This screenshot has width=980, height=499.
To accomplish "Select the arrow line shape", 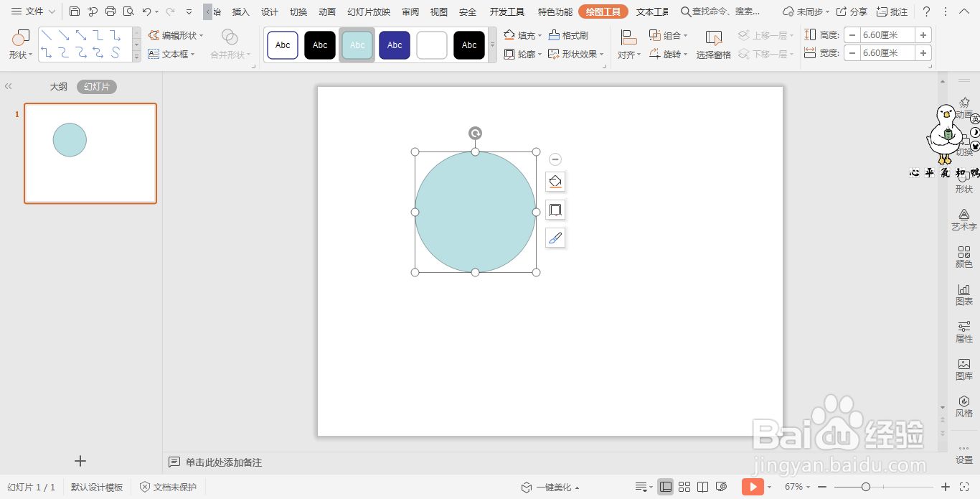I will (x=63, y=36).
